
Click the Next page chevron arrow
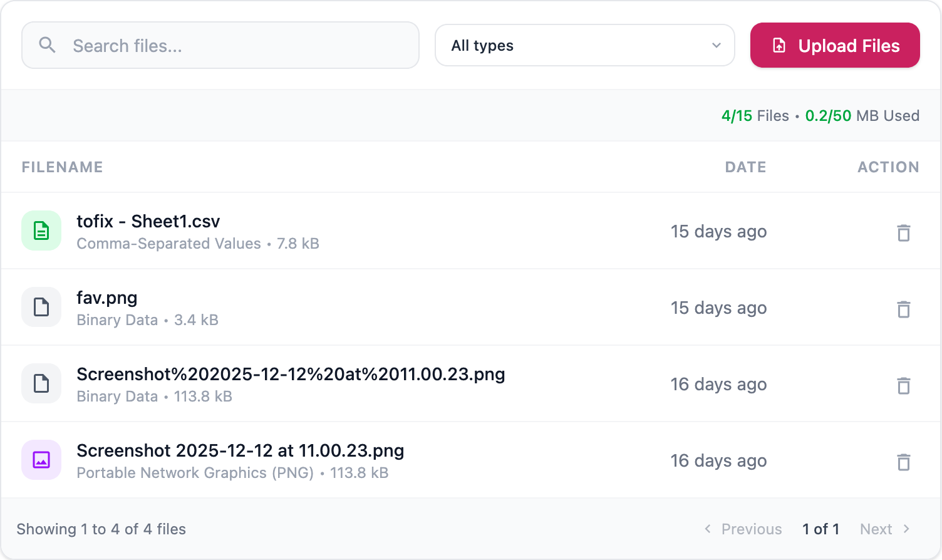(x=906, y=529)
